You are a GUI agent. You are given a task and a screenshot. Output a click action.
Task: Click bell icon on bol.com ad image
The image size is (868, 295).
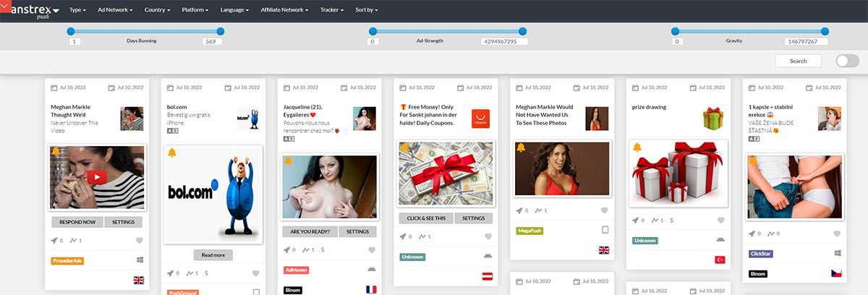point(172,153)
